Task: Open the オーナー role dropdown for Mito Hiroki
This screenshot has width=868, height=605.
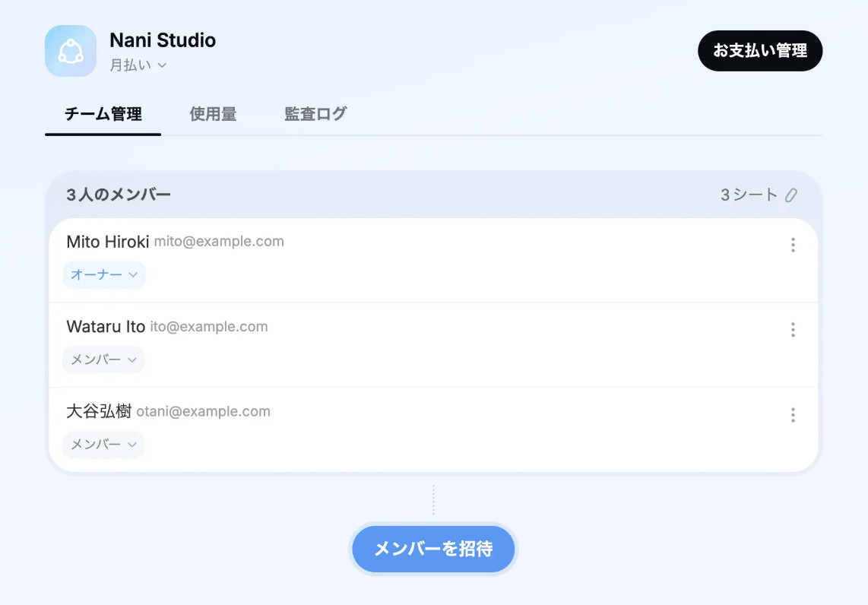Action: coord(103,275)
